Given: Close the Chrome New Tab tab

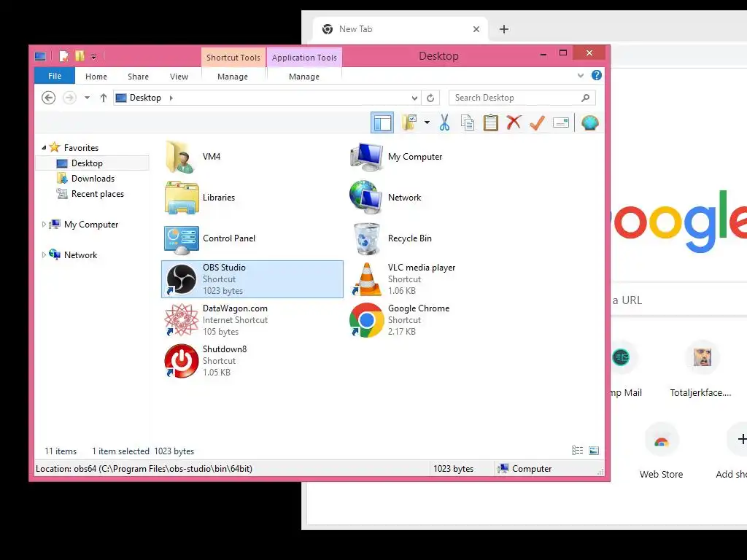Looking at the screenshot, I should (x=476, y=29).
